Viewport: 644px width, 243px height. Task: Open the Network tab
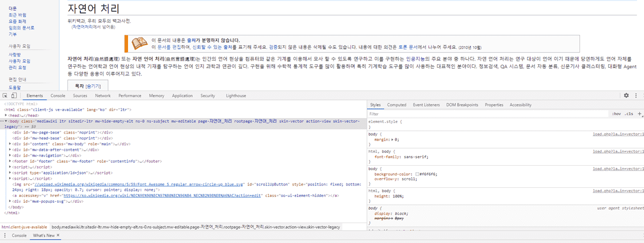pyautogui.click(x=103, y=95)
